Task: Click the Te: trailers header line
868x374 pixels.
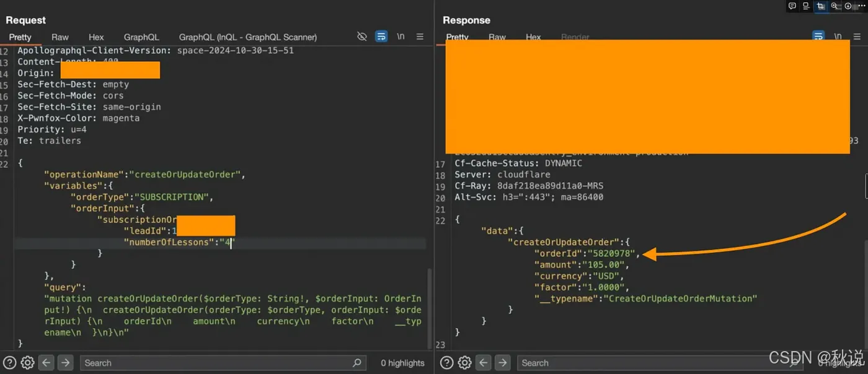Action: (50, 141)
